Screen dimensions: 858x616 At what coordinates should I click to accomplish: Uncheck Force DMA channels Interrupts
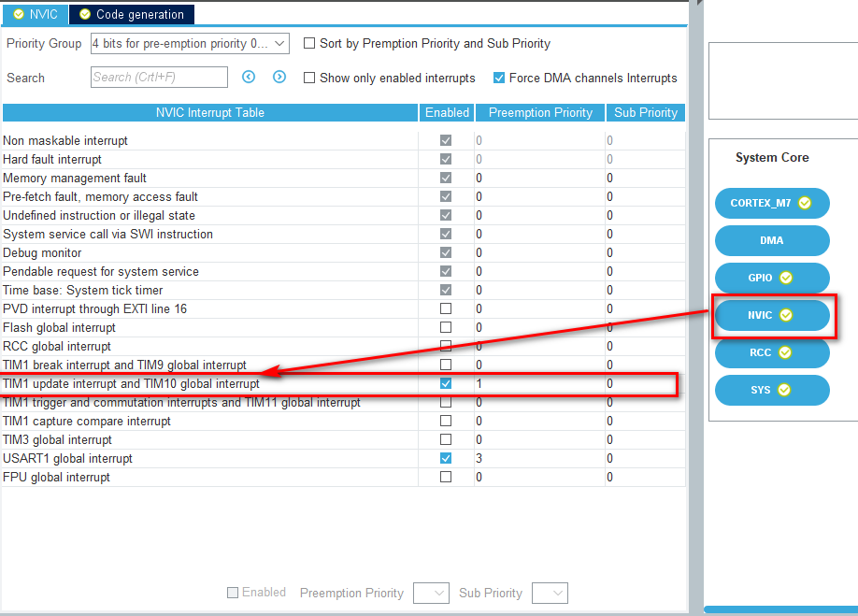click(x=498, y=78)
